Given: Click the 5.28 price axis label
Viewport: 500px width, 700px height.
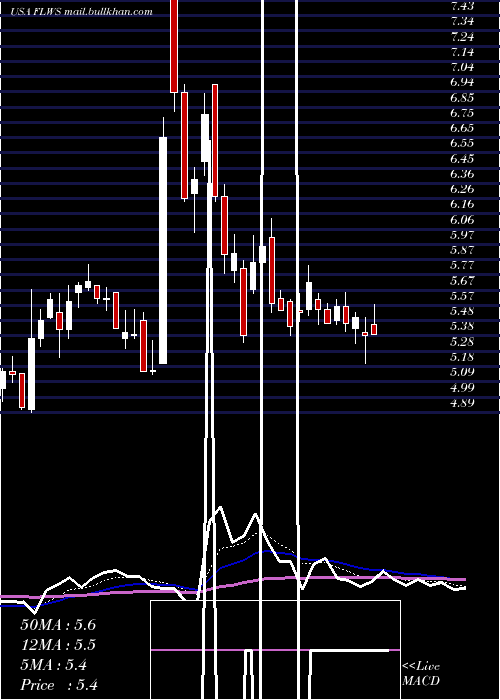Looking at the screenshot, I should pyautogui.click(x=462, y=342).
